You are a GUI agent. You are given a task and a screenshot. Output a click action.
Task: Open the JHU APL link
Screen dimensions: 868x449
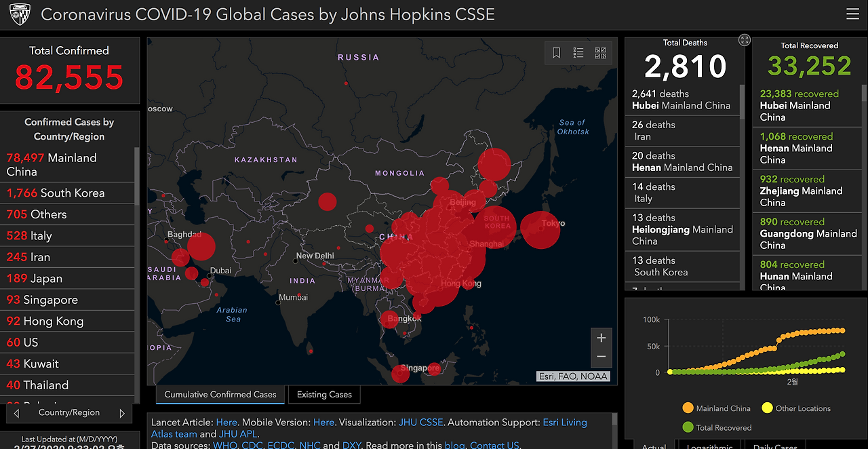238,434
